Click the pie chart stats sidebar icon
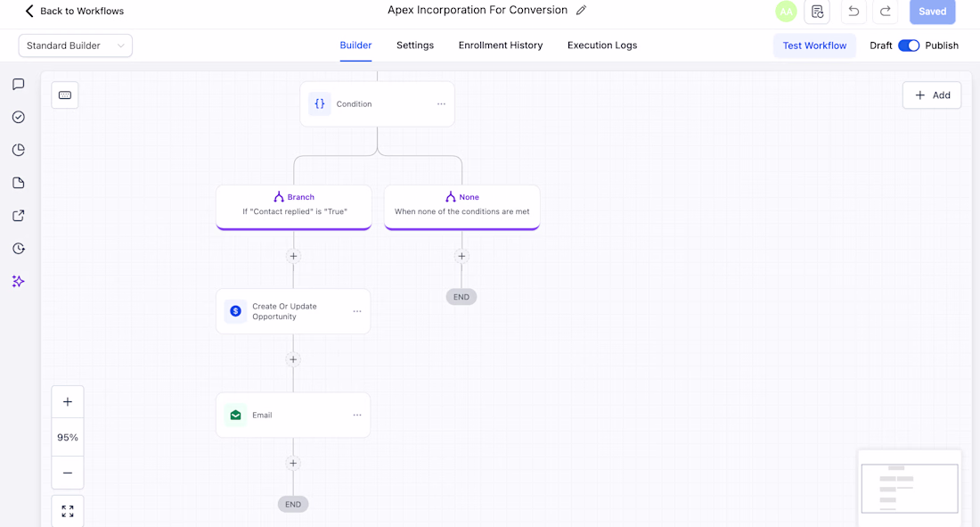This screenshot has height=527, width=980. [x=18, y=150]
